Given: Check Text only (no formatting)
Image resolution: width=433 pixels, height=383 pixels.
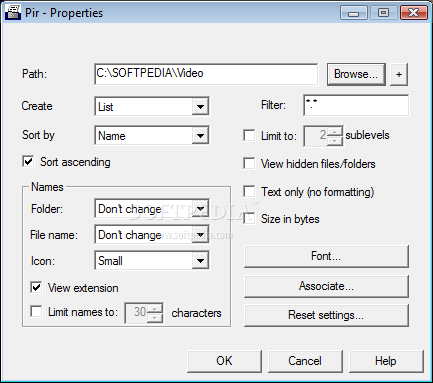Looking at the screenshot, I should coord(249,192).
